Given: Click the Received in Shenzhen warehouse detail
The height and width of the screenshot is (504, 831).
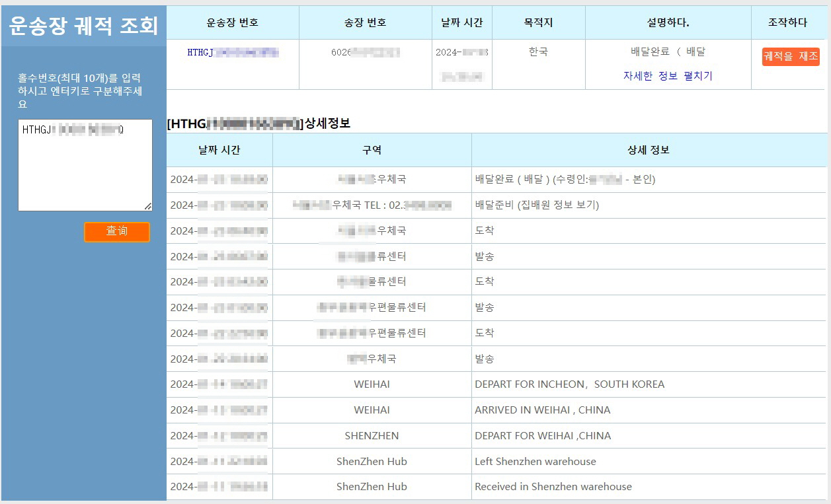Looking at the screenshot, I should pyautogui.click(x=553, y=487).
